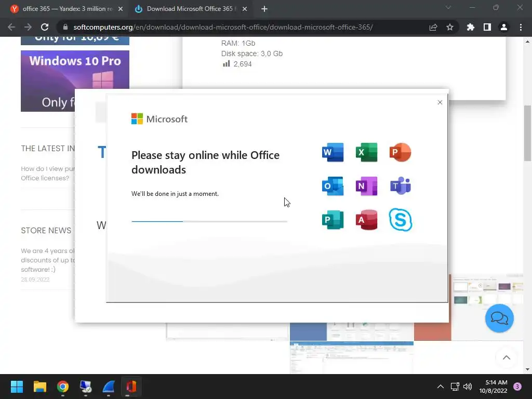Open the clock and calendar flyout
The width and height of the screenshot is (532, 399).
pyautogui.click(x=493, y=387)
